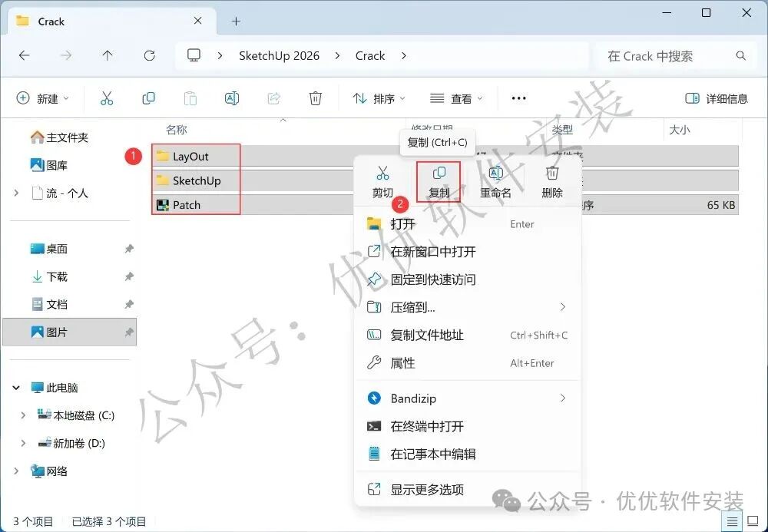Collapse the 此电脑 tree node
Image resolution: width=768 pixels, height=532 pixels.
[x=16, y=388]
